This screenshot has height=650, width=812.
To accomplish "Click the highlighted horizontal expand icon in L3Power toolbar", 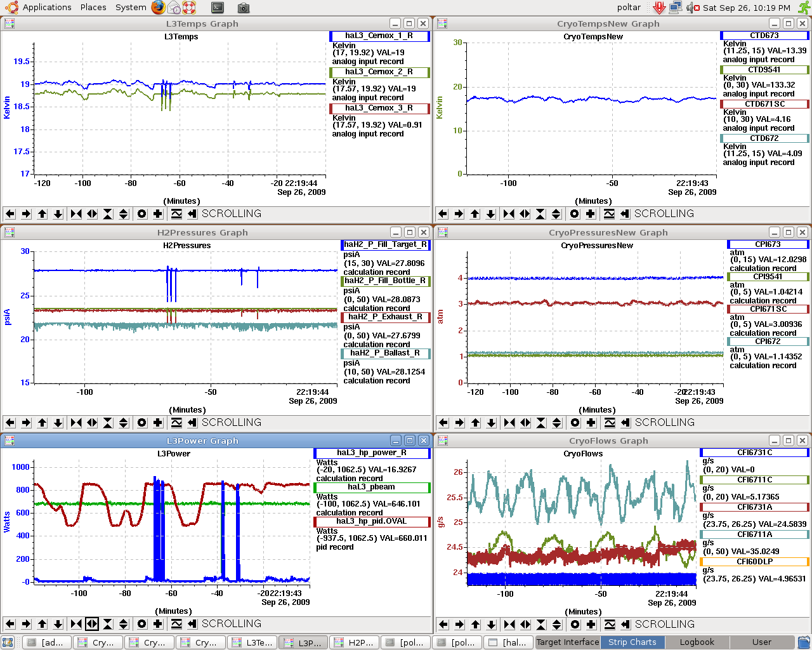I will tap(92, 624).
